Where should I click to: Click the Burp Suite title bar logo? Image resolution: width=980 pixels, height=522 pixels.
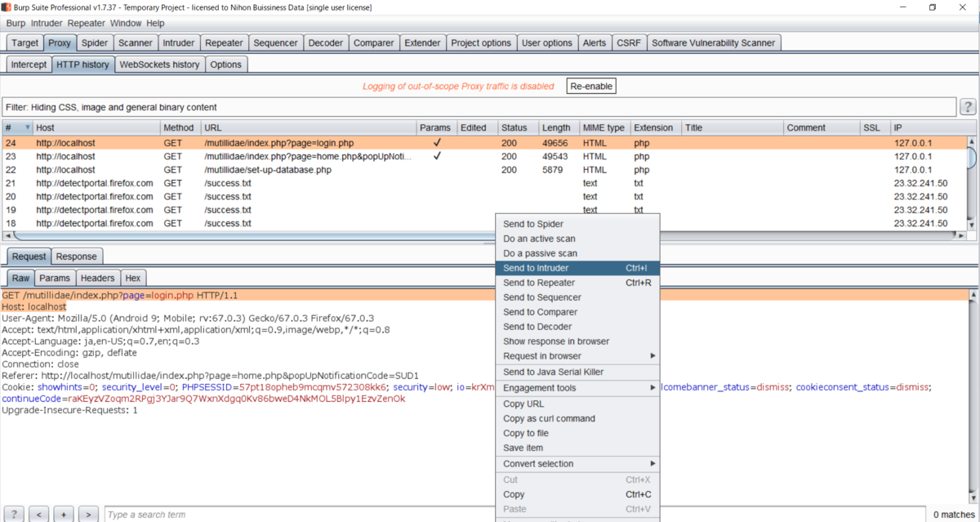click(7, 7)
